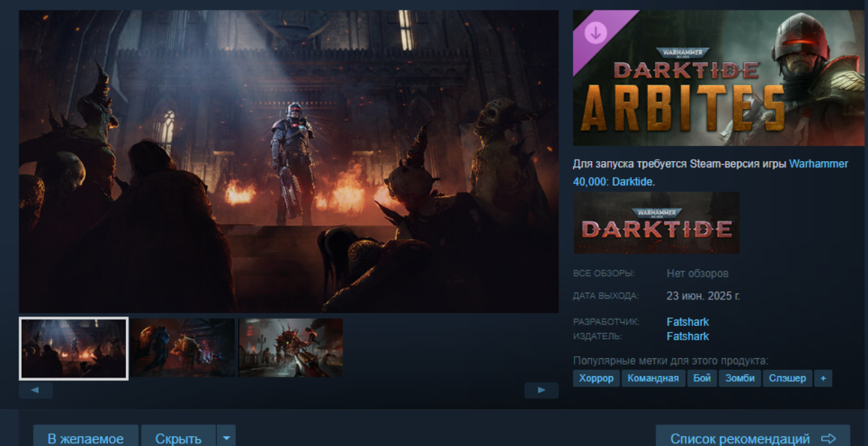This screenshot has width=868, height=446.
Task: Open developer Fatshark link
Action: (687, 322)
